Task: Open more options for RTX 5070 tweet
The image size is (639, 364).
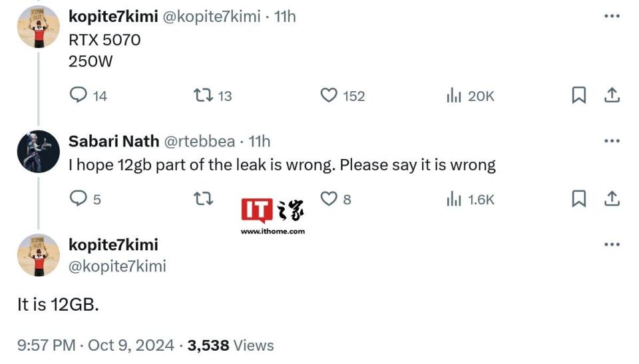Action: tap(612, 17)
